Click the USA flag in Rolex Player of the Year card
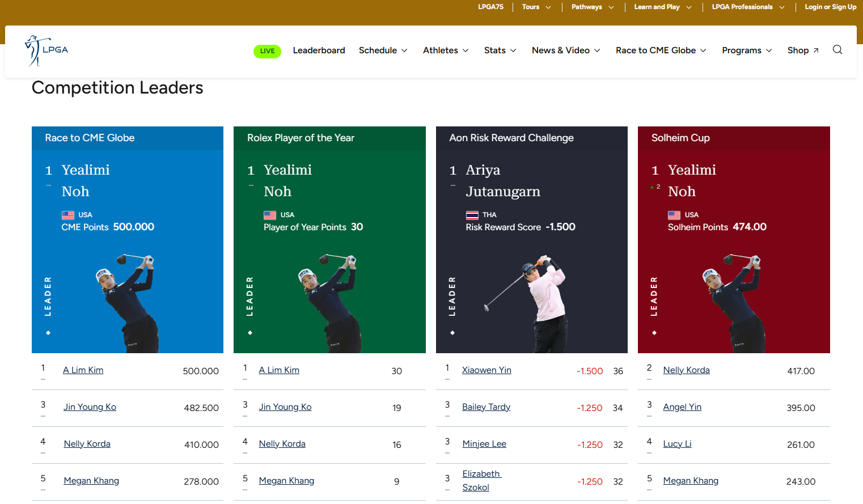This screenshot has height=504, width=863. [x=270, y=215]
